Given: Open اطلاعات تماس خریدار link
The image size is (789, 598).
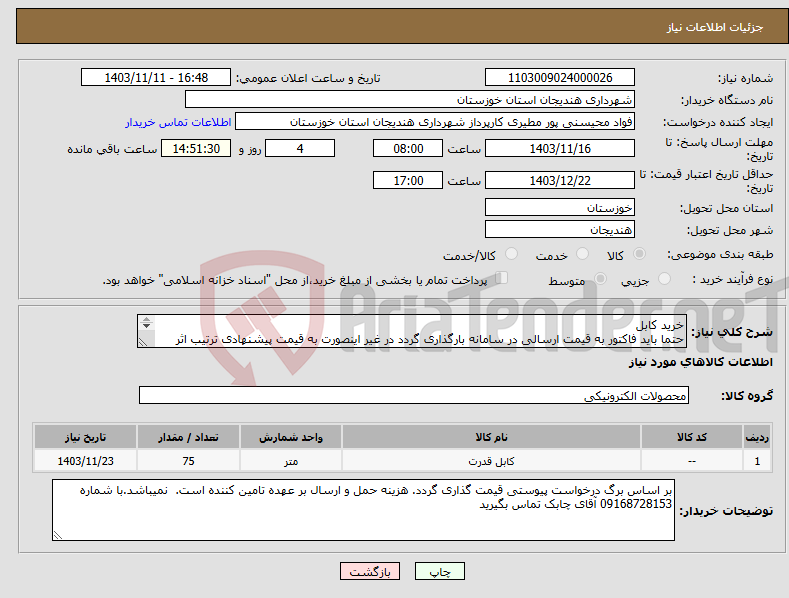Looking at the screenshot, I should (x=178, y=122).
